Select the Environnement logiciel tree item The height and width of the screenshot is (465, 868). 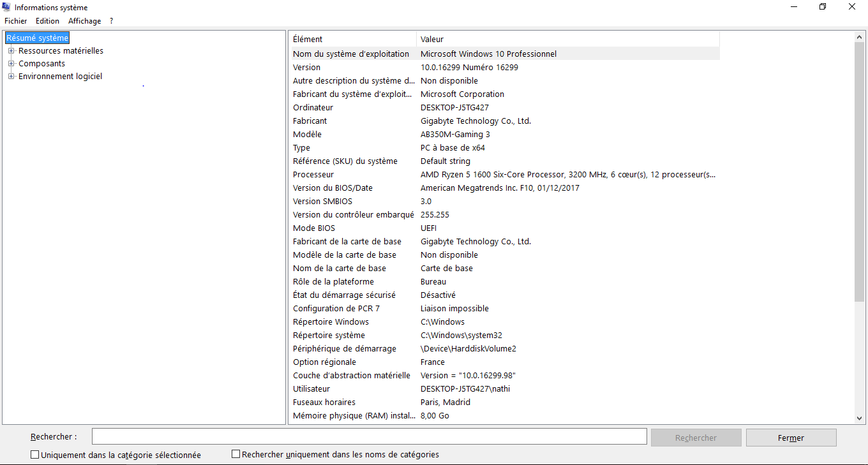point(60,77)
